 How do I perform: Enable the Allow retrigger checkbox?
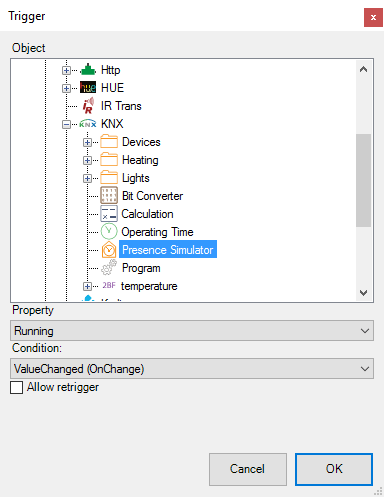tap(16, 387)
